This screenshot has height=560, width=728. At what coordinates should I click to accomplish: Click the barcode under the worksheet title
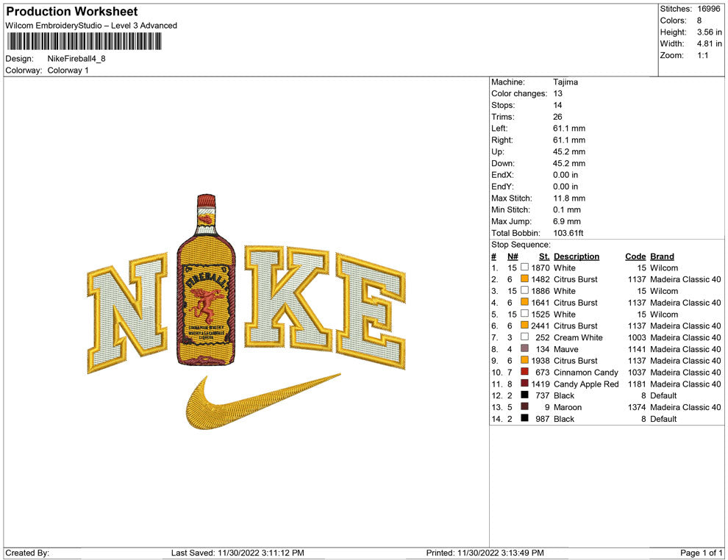[84, 42]
